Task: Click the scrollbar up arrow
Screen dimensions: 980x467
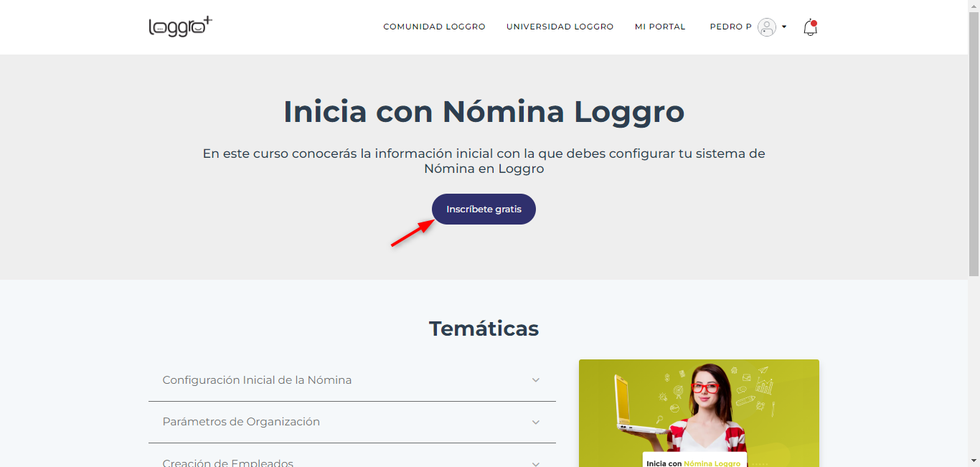Action: point(974,6)
